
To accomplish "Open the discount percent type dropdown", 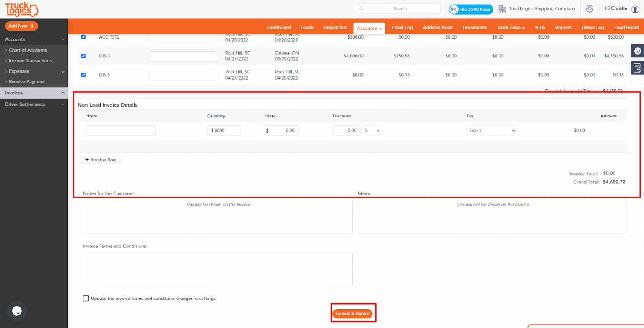I will (371, 130).
